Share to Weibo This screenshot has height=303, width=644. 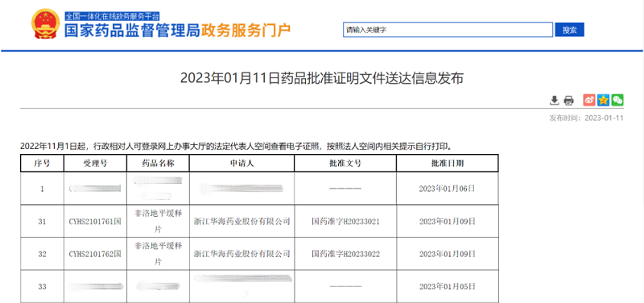click(x=589, y=100)
